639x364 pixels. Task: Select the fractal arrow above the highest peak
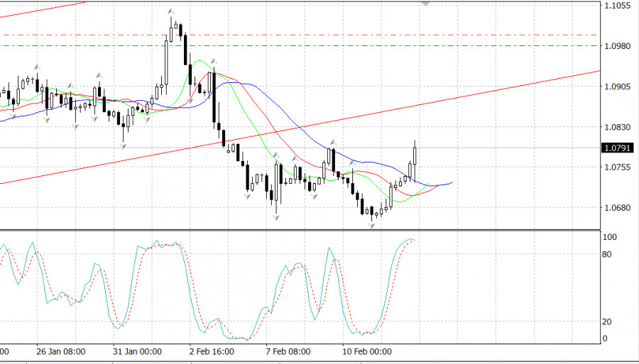coord(170,11)
